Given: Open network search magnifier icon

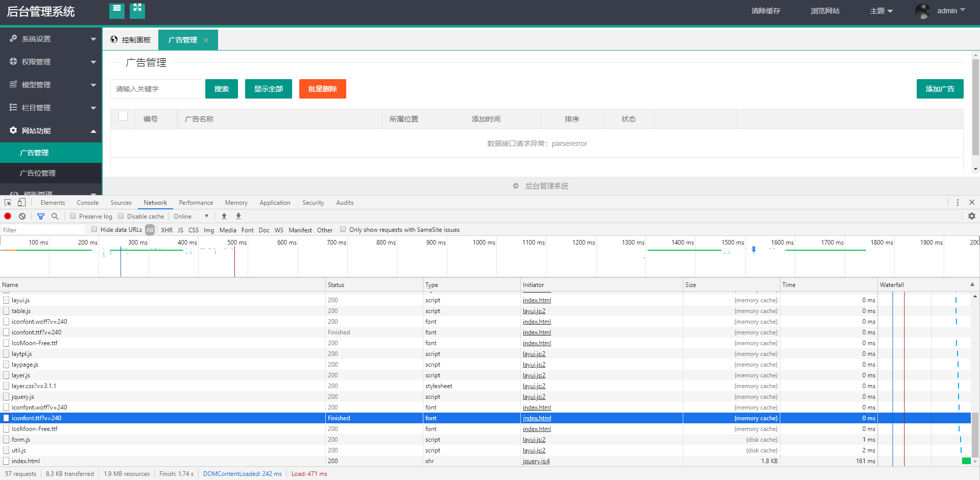Looking at the screenshot, I should (x=55, y=216).
